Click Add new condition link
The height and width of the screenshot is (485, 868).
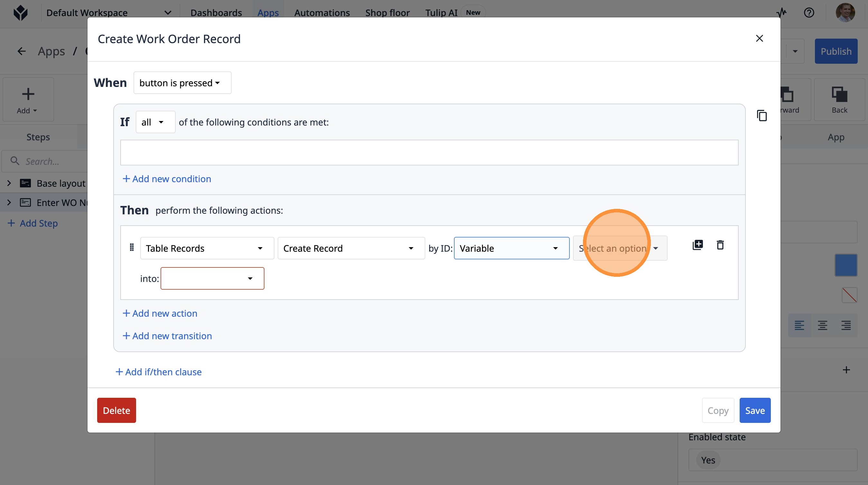(167, 179)
